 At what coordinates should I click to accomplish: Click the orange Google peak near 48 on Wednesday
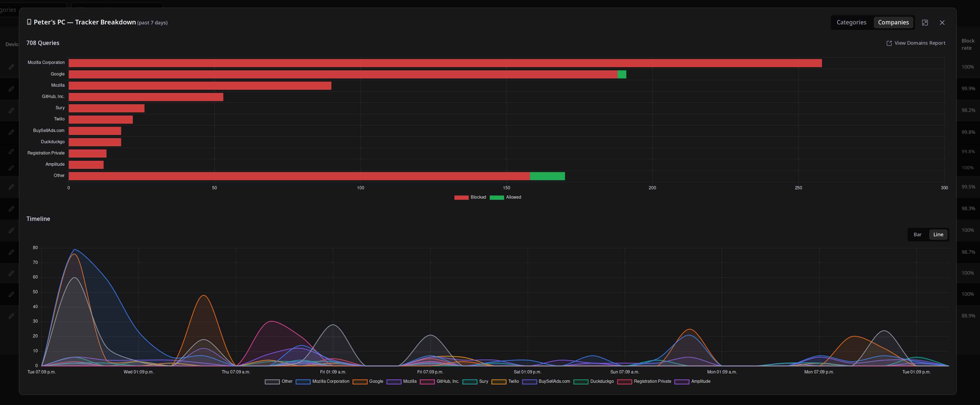coord(204,295)
